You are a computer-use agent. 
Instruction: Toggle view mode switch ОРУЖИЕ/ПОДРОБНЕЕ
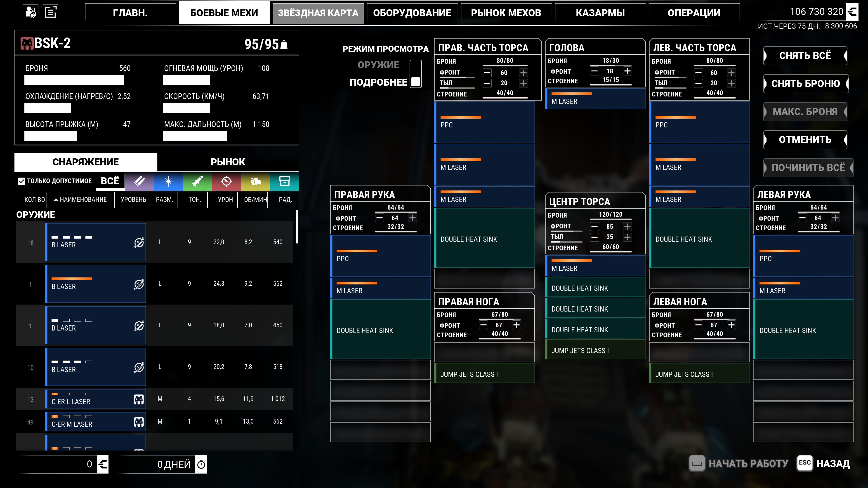coord(416,74)
